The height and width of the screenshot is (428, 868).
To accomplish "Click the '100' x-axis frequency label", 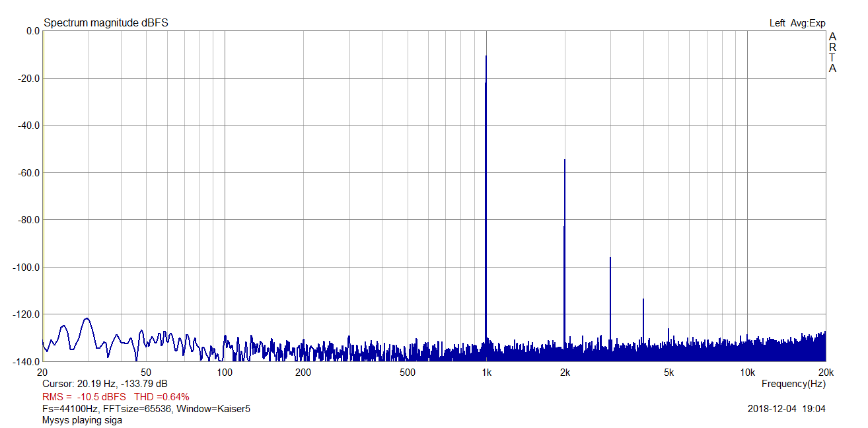I will (225, 372).
